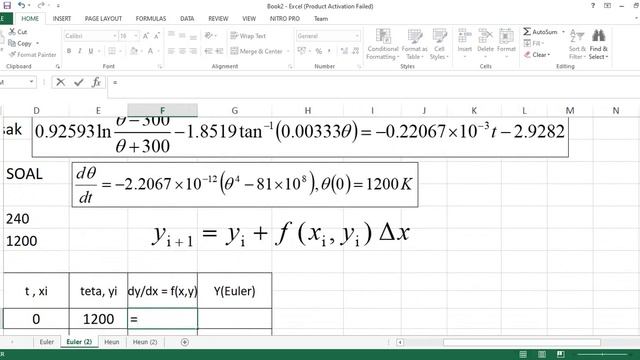Screen dimensions: 640x360
Task: Toggle Bold formatting
Action: (69, 51)
